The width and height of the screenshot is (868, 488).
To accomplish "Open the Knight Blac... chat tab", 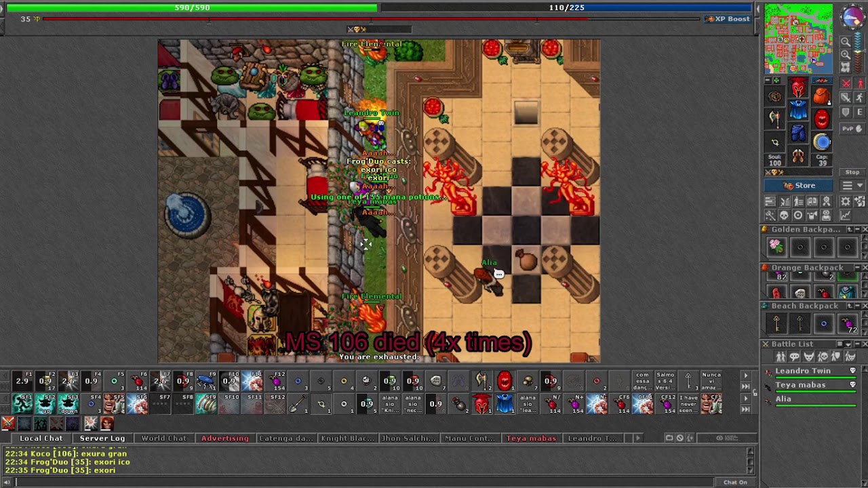I will [x=347, y=439].
